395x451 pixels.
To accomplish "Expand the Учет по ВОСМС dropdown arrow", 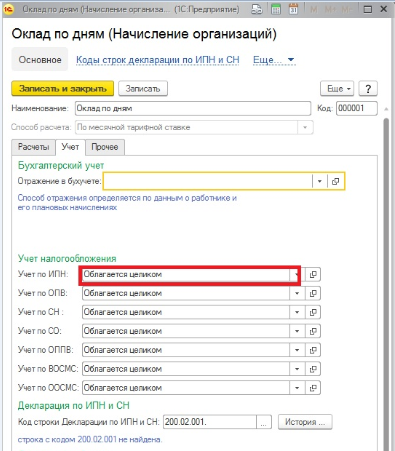I will (x=297, y=369).
